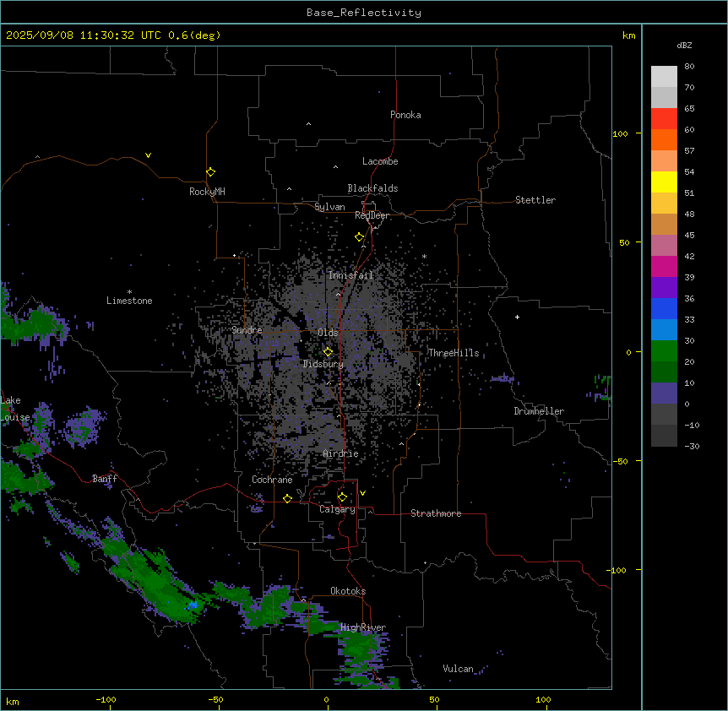
Task: Click the blue 33 dBZ echo core near Banff range
Action: coord(193,605)
